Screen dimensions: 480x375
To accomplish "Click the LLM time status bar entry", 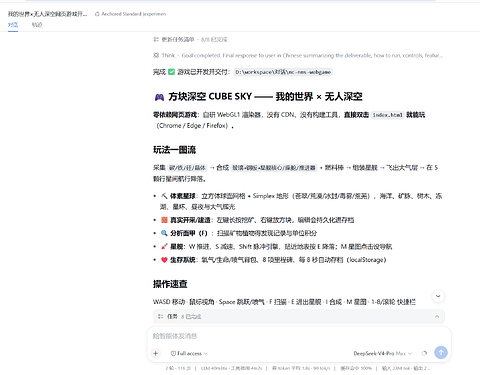I will [231, 368].
